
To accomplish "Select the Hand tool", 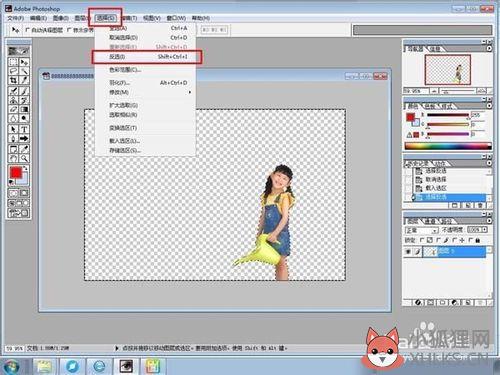I will pyautogui.click(x=13, y=158).
